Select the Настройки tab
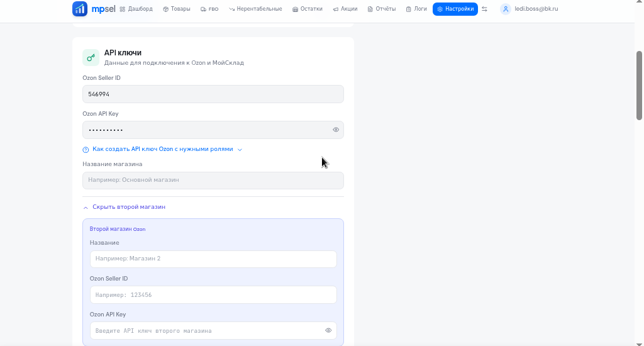644x346 pixels. coord(455,9)
